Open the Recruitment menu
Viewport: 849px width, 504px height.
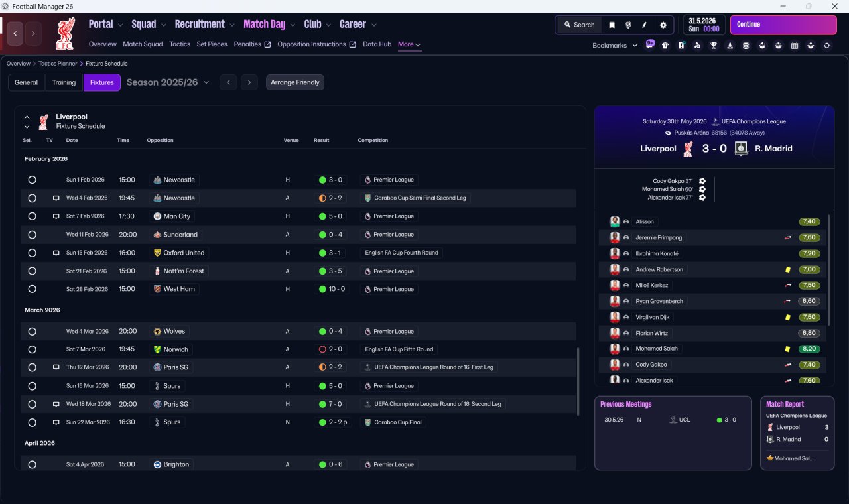pos(205,24)
